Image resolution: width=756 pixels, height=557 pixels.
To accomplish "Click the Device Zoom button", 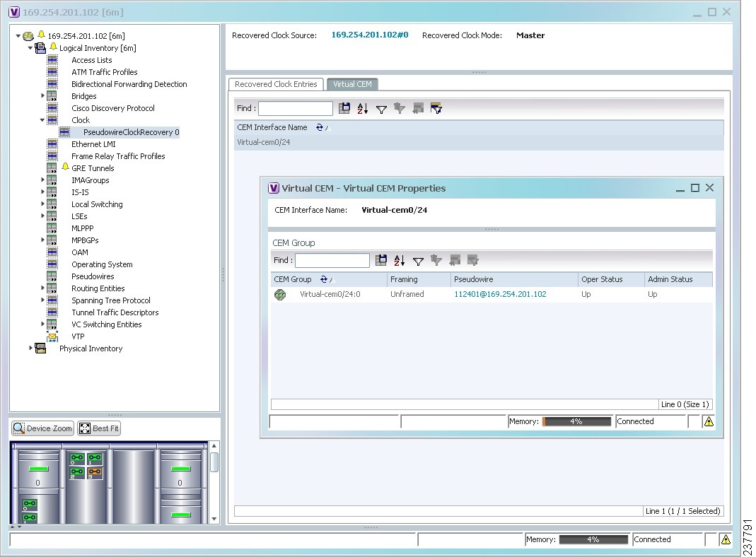I will 42,428.
